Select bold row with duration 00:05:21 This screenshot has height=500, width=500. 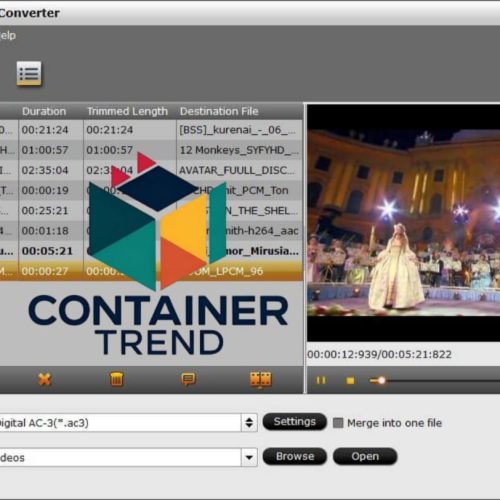(x=151, y=251)
